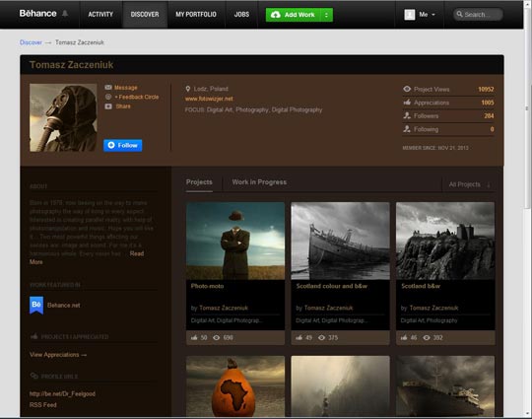Open the Scotland b&w castle thumbnail
This screenshot has width=532, height=419.
pos(445,241)
